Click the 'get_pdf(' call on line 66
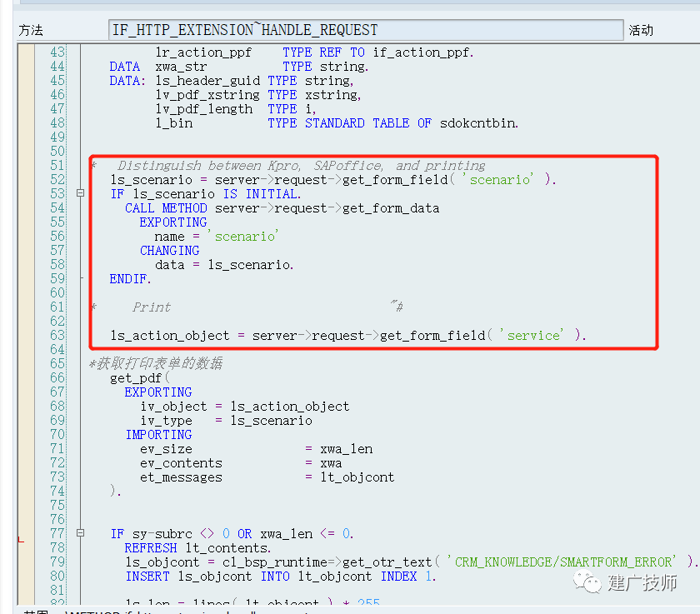This screenshot has width=700, height=614. (140, 378)
